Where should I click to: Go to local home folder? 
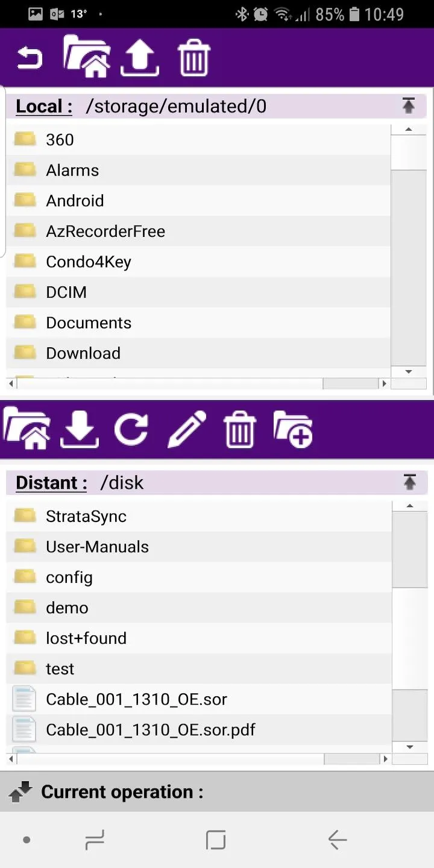coord(86,56)
